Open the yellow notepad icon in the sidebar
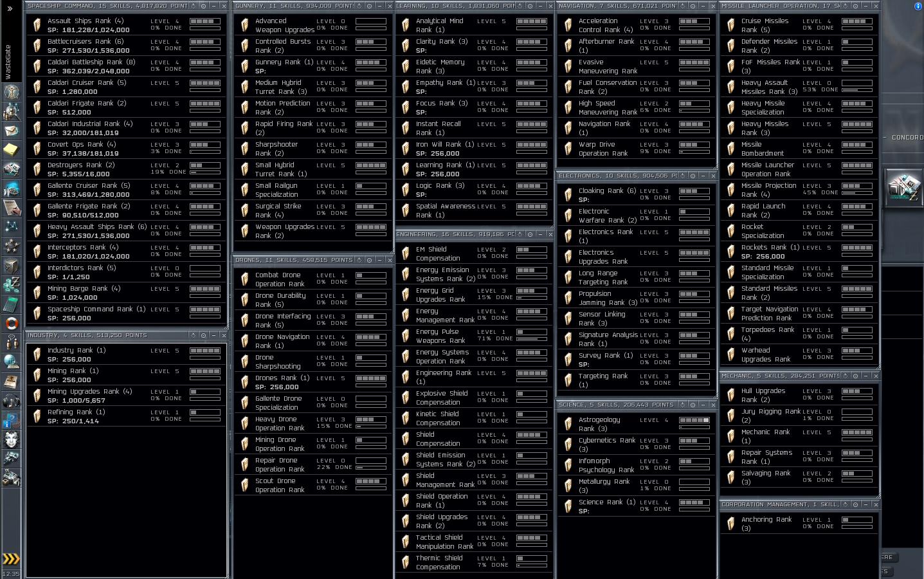 tap(12, 149)
